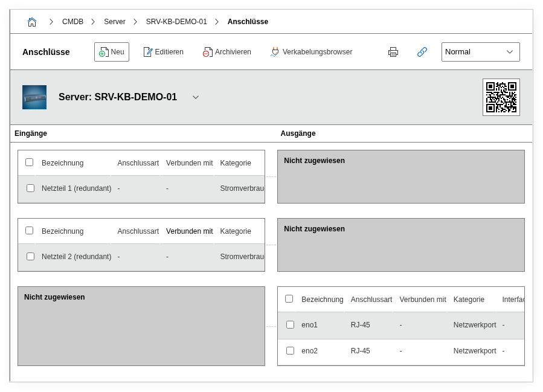Screen dimensions: 543x392
Task: Click the Archivieren icon
Action: (207, 52)
